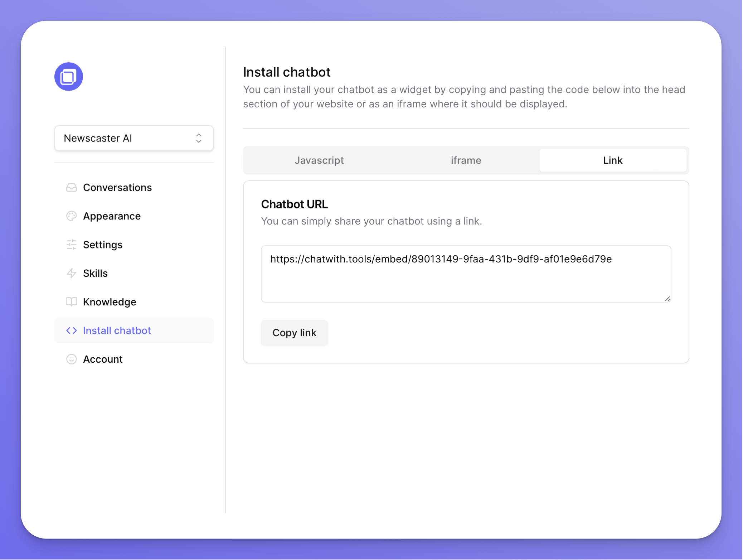Click the Install chatbot code brackets icon

[x=72, y=330]
